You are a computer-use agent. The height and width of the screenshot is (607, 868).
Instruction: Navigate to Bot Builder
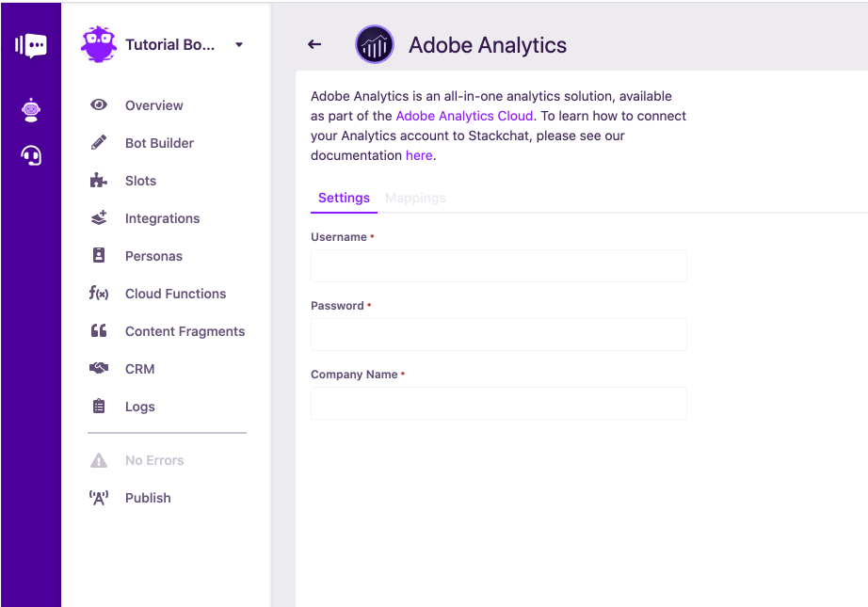[x=159, y=143]
